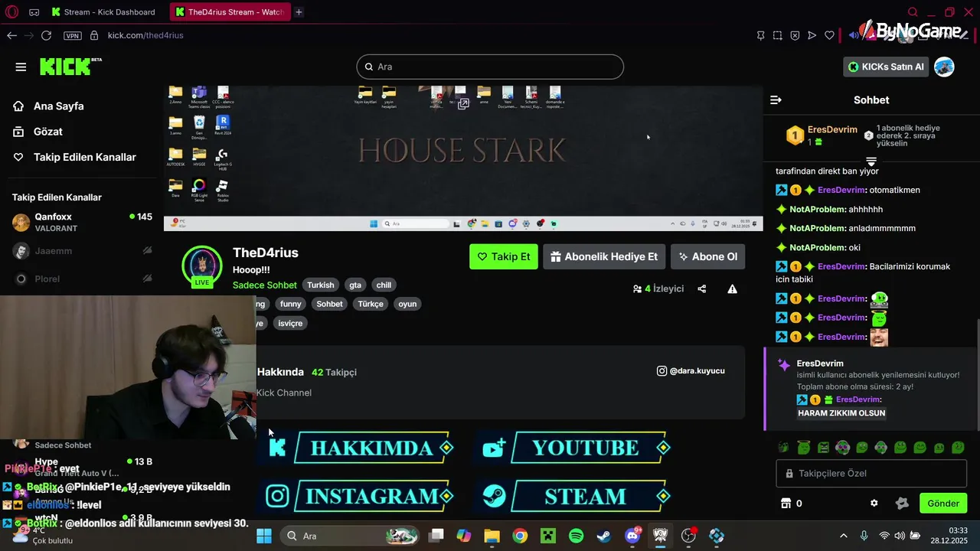This screenshot has width=980, height=551.
Task: Open Gözat browse section
Action: click(x=47, y=132)
